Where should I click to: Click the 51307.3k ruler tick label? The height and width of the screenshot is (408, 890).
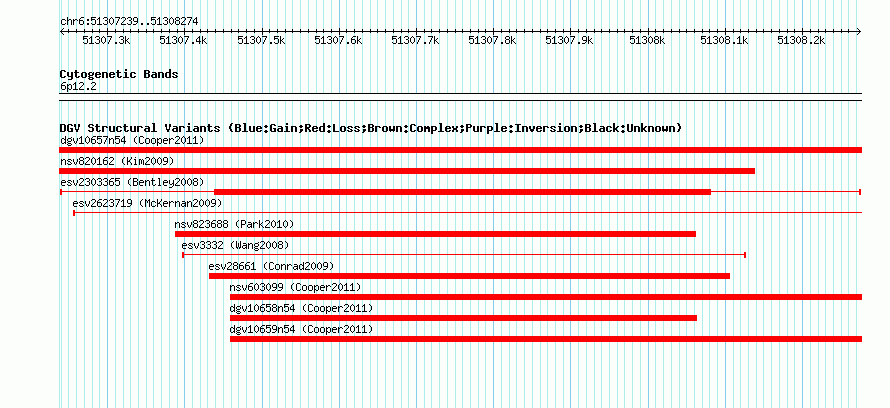click(106, 40)
